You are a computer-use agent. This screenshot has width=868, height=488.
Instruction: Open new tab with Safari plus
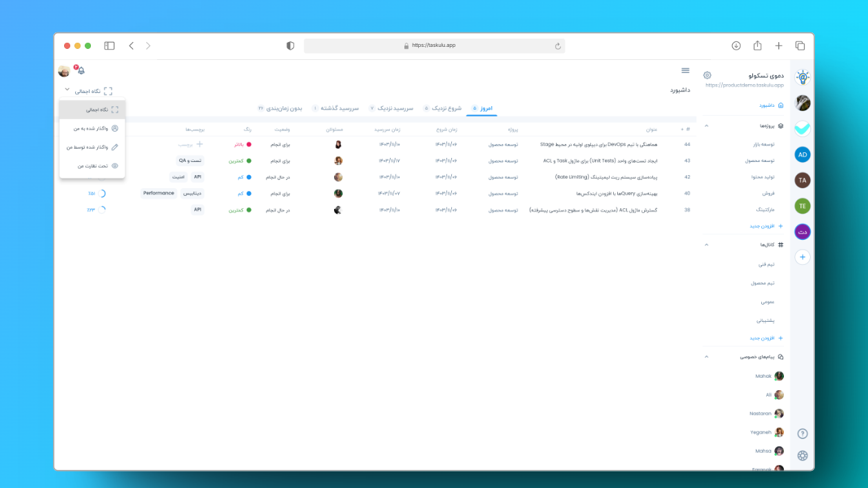[x=778, y=45]
